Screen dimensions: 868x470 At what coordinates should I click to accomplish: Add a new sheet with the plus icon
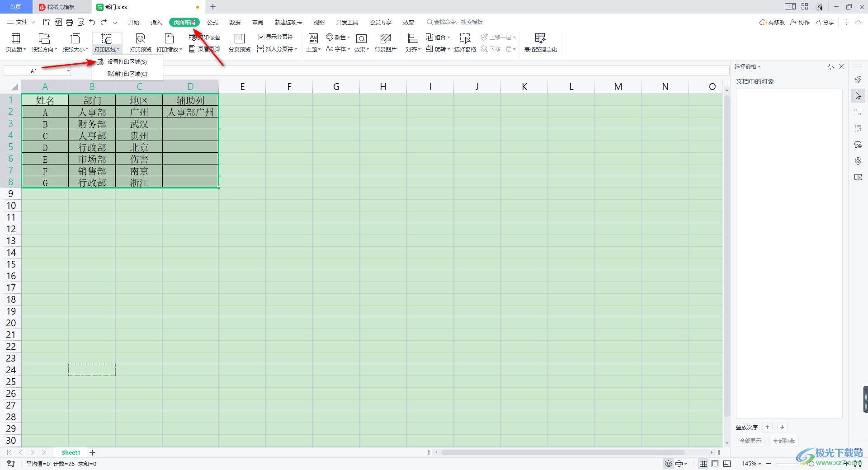point(93,452)
